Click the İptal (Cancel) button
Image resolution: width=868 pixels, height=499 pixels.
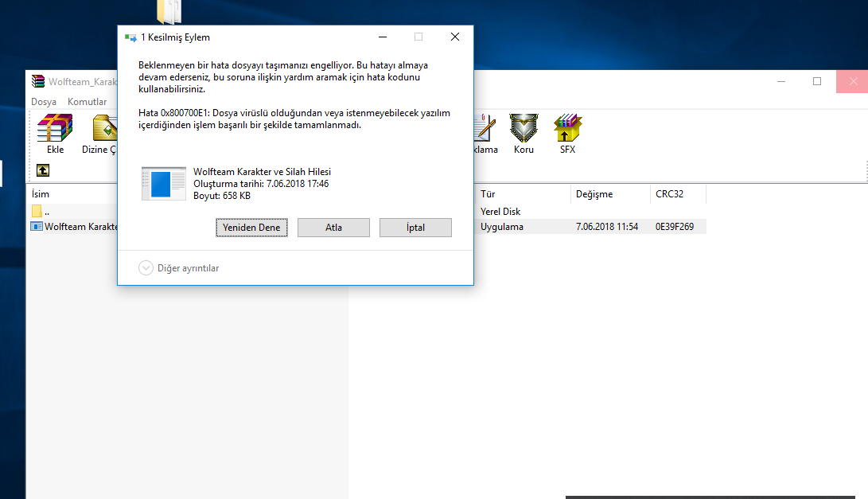pyautogui.click(x=415, y=227)
